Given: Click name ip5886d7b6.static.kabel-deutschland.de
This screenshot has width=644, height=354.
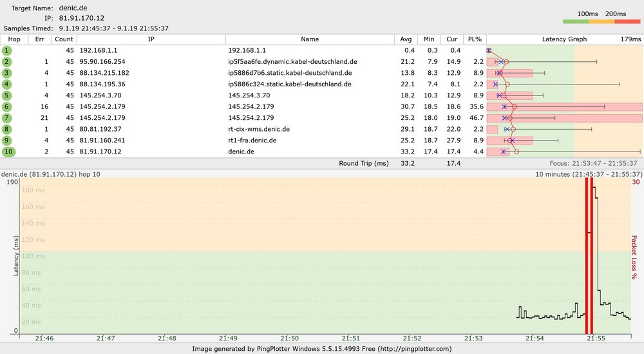Looking at the screenshot, I should coord(290,73).
